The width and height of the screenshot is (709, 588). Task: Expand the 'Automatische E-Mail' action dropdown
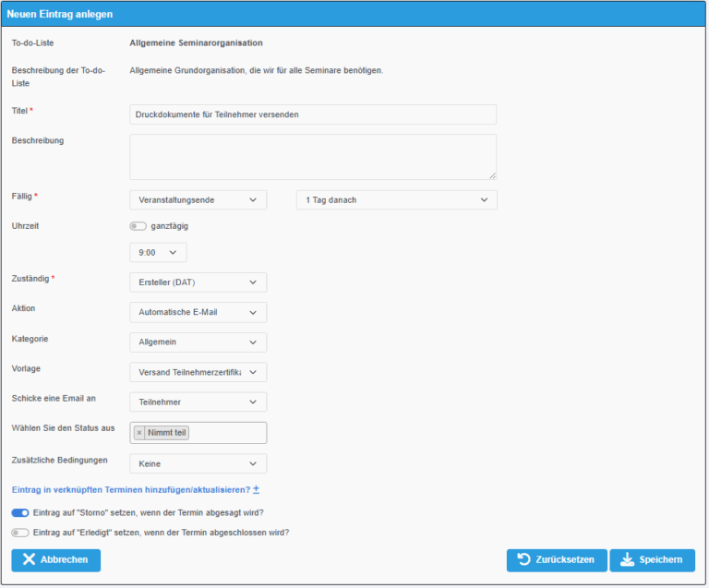[198, 313]
